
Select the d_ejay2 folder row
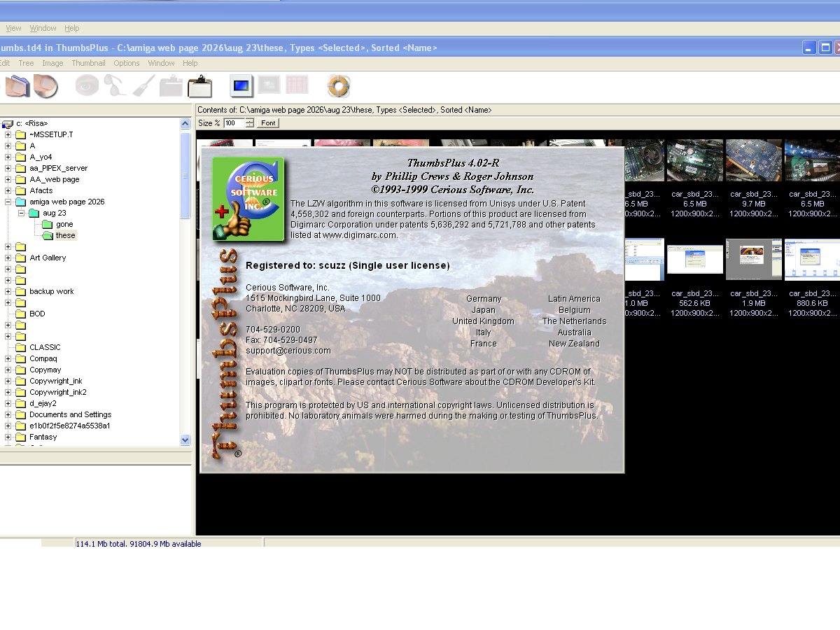(x=43, y=403)
